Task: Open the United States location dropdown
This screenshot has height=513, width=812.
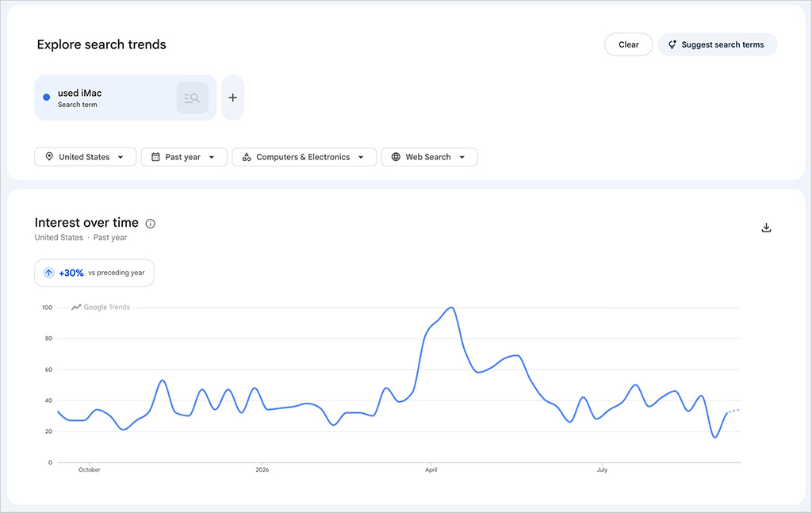Action: [x=86, y=157]
